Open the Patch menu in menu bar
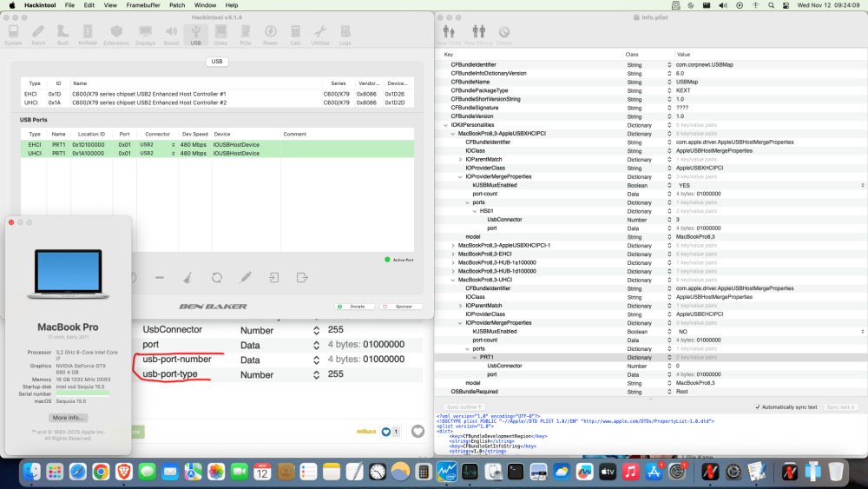868x489 pixels. pyautogui.click(x=177, y=5)
